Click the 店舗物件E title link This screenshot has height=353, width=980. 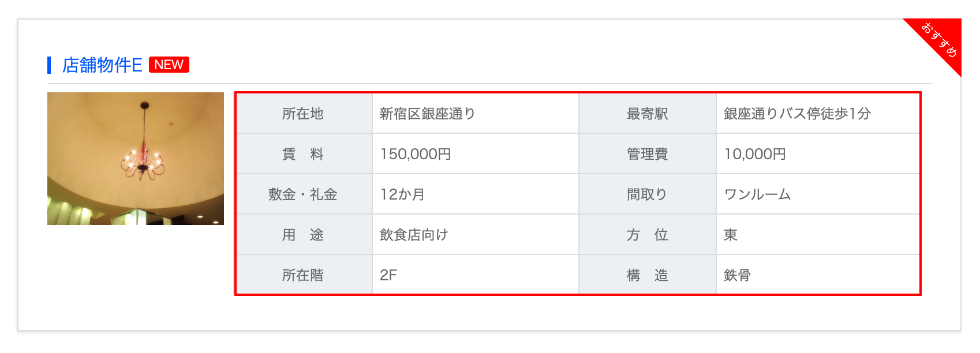[x=102, y=65]
